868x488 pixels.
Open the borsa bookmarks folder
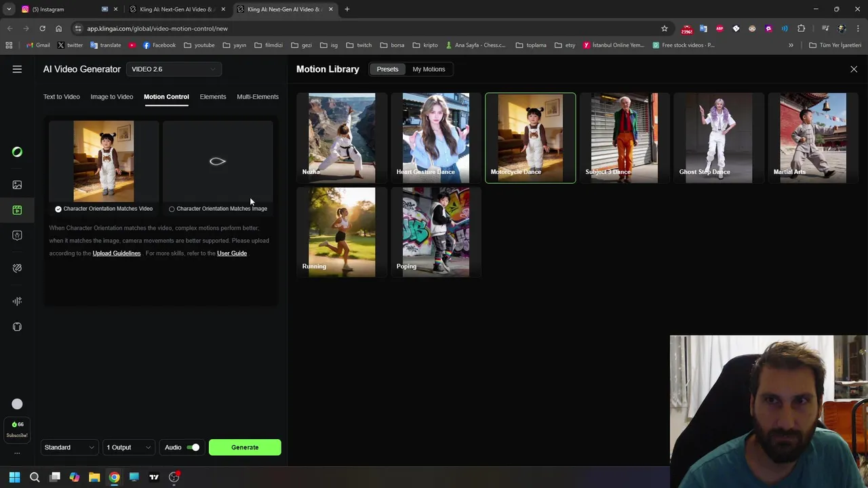(392, 45)
